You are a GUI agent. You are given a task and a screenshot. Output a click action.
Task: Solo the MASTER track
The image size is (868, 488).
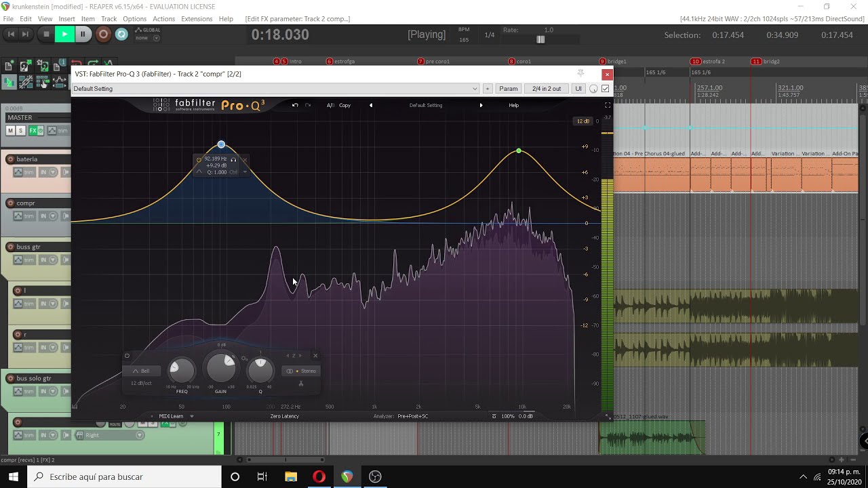[x=20, y=131]
